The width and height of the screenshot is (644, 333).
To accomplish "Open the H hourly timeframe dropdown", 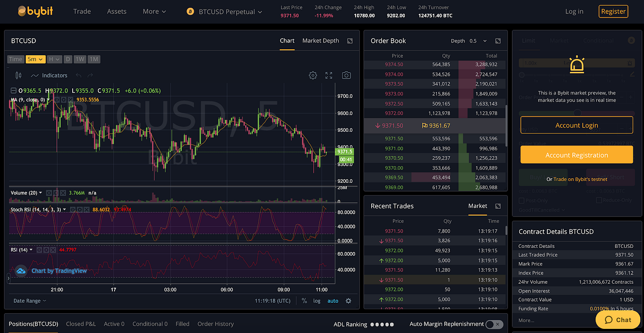I will pyautogui.click(x=54, y=59).
